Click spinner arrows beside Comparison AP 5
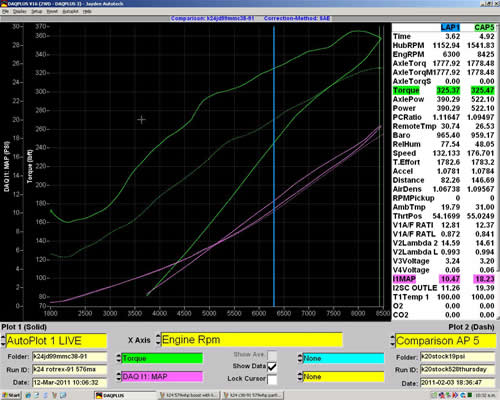 coord(393,341)
